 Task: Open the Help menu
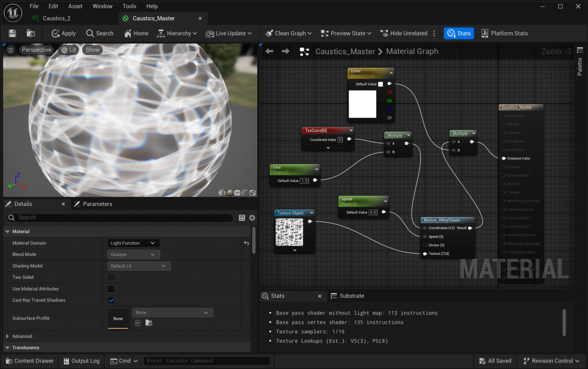pyautogui.click(x=152, y=6)
